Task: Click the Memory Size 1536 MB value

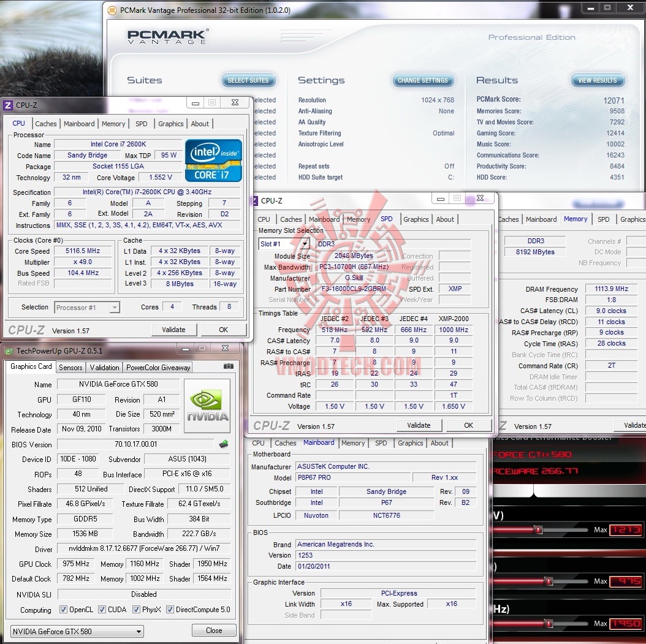Action: point(85,534)
